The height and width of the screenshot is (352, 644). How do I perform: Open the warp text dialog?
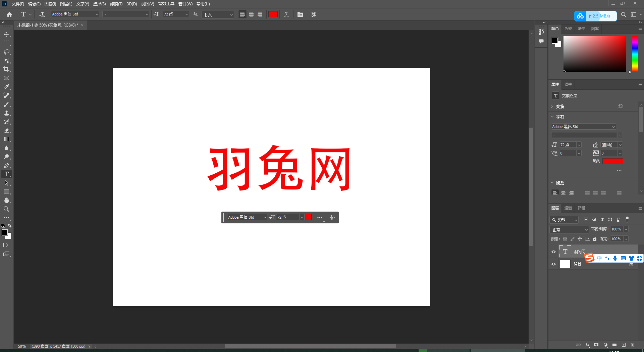(x=286, y=14)
